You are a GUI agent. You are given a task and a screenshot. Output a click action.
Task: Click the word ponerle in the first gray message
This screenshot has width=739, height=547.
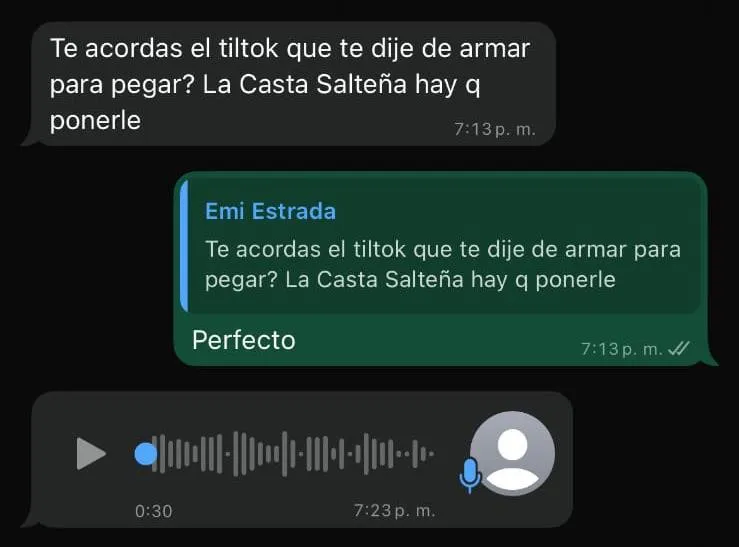[96, 121]
